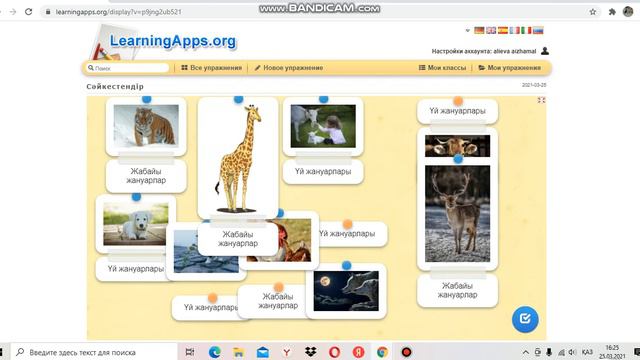
Task: Click the blue pin on the tiger card
Action: click(147, 99)
